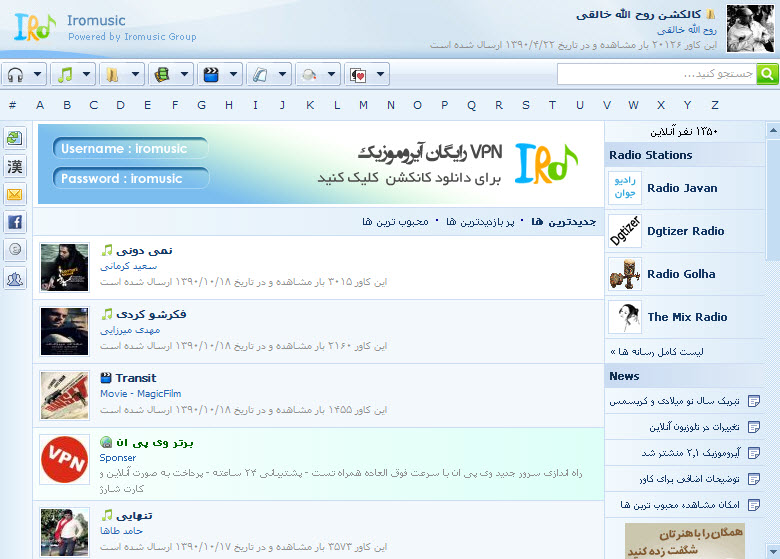The width and height of the screenshot is (780, 559).
Task: Open Radio Golha station link
Action: pyautogui.click(x=681, y=274)
